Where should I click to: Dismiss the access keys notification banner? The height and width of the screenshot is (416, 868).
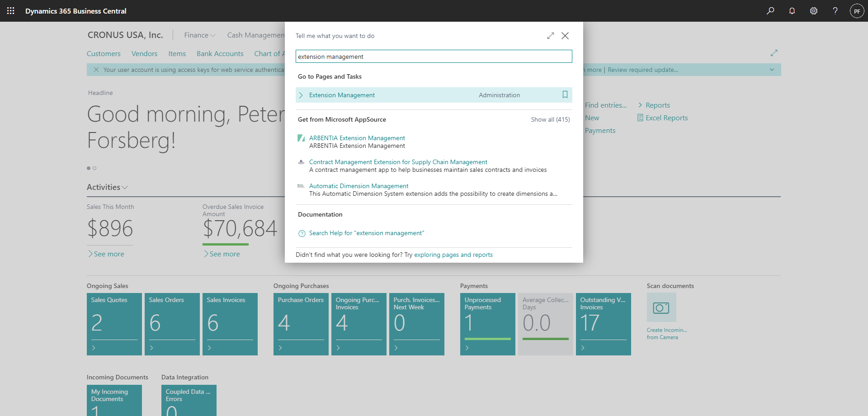(x=96, y=70)
